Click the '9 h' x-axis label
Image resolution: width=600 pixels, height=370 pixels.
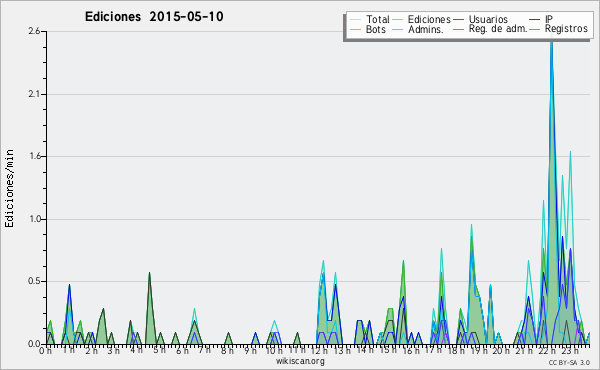point(250,350)
